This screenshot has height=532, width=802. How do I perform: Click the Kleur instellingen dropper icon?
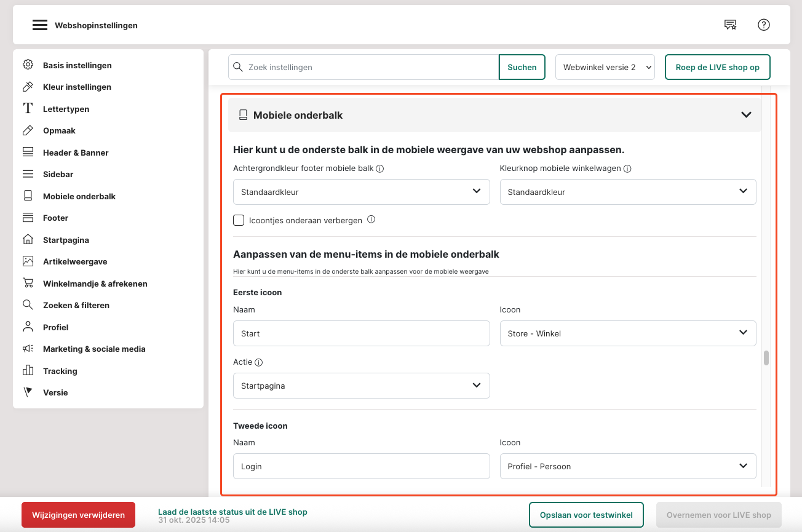[28, 87]
